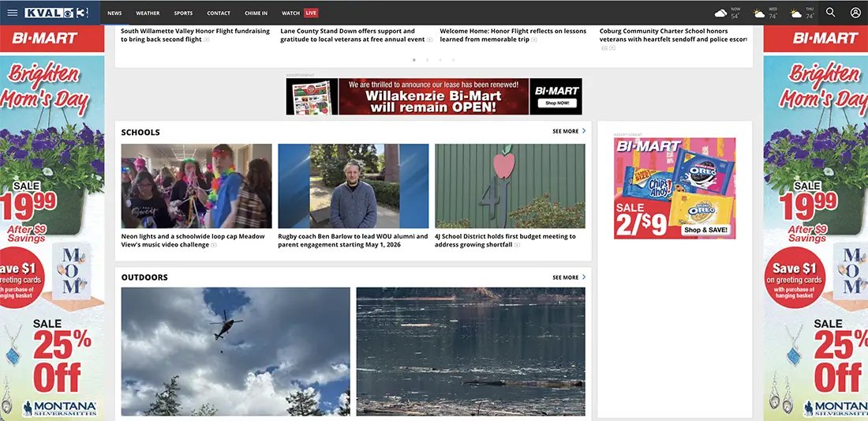Click the Willakenzie Bi-Mart will remain OPEN banner
The image size is (868, 421).
click(434, 96)
